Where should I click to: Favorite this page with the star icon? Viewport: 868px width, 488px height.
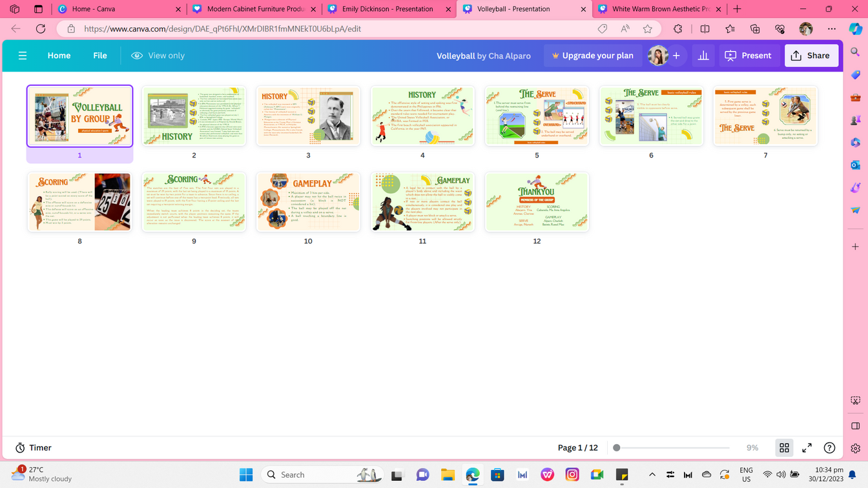point(648,28)
